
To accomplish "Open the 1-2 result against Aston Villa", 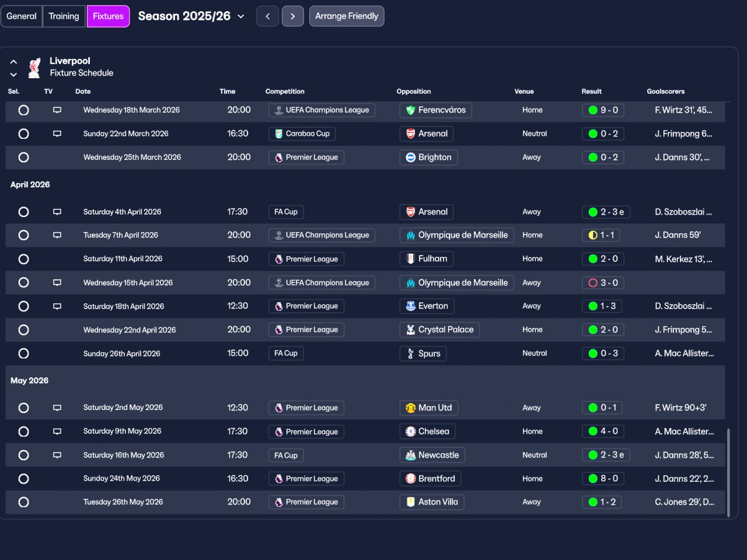I will (602, 502).
